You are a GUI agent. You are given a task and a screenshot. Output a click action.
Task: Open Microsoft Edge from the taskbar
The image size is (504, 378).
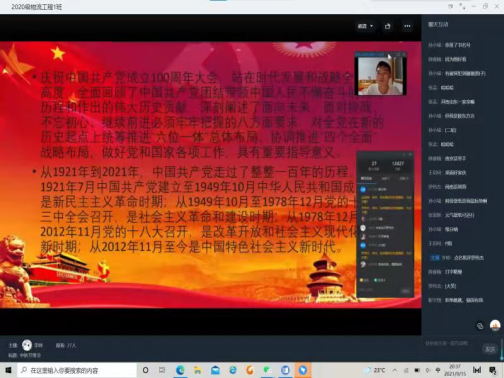[180, 370]
